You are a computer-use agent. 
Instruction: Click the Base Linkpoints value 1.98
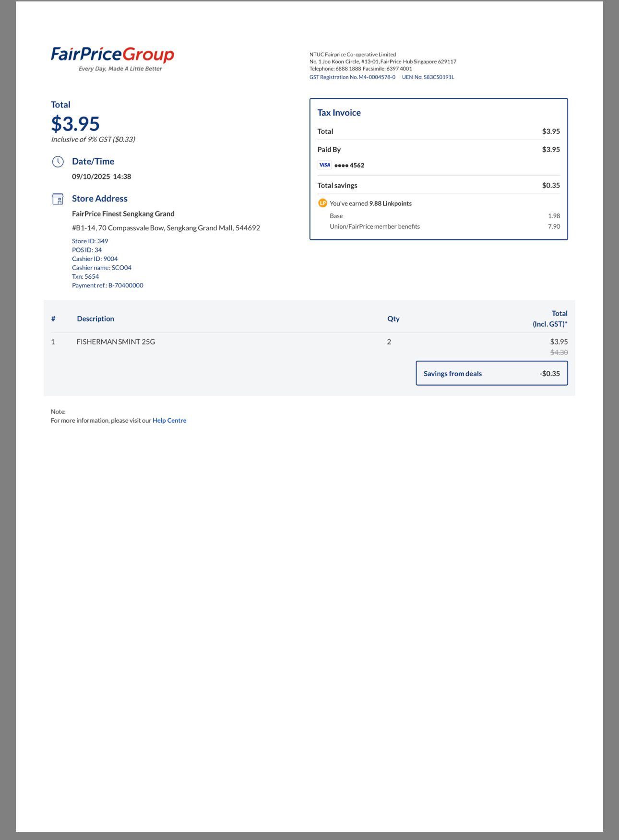coord(554,216)
